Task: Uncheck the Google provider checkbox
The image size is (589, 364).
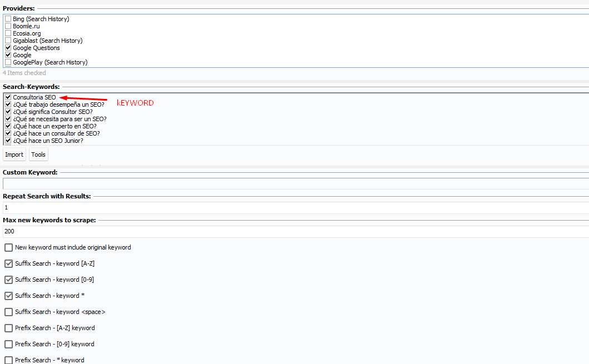Action: 8,55
